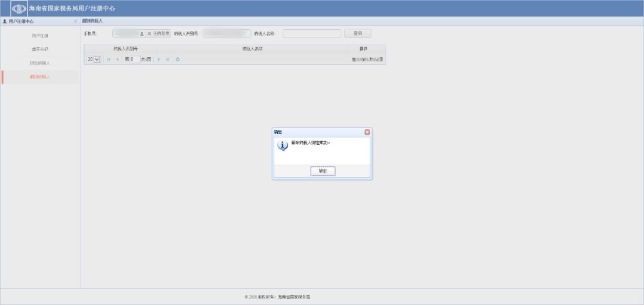Open 绑定纳税人 in the sidebar
644x305 pixels.
point(40,63)
